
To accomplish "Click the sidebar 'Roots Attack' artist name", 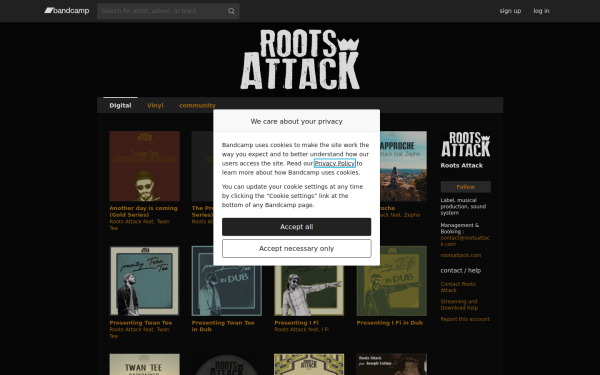I will click(461, 165).
